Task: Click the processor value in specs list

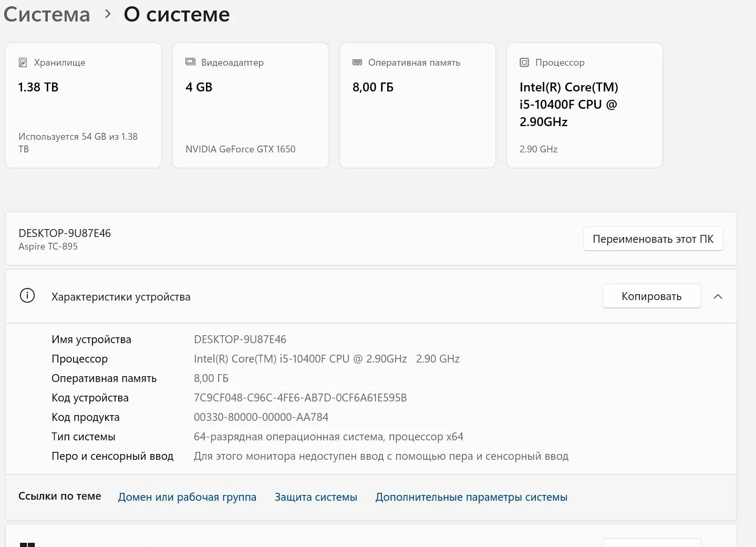Action: [x=327, y=359]
